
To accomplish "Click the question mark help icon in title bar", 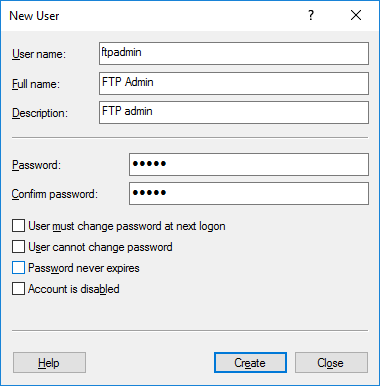I will click(311, 15).
